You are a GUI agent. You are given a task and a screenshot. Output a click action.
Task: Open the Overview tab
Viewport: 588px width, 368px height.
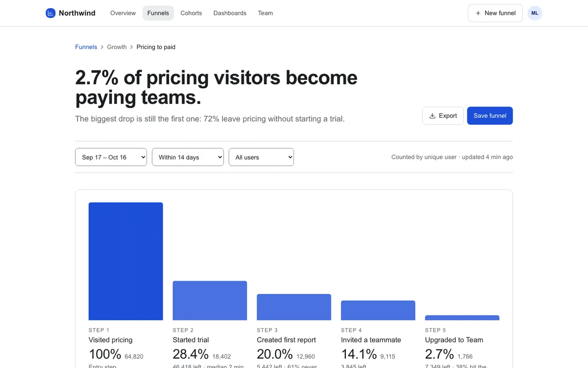pyautogui.click(x=123, y=13)
